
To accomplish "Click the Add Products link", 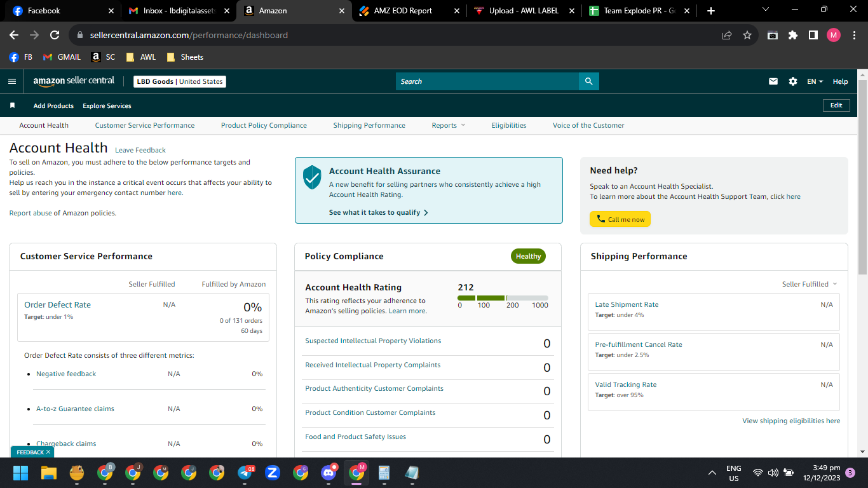I will (x=53, y=105).
